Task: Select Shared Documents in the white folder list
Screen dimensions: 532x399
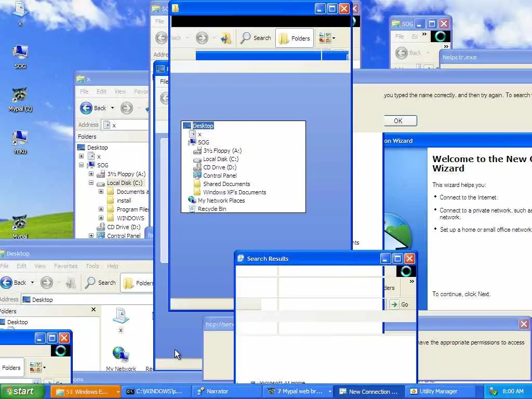Action: click(227, 184)
